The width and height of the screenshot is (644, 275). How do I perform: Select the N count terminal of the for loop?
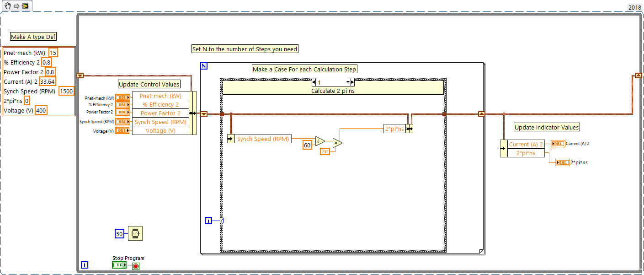[x=203, y=66]
